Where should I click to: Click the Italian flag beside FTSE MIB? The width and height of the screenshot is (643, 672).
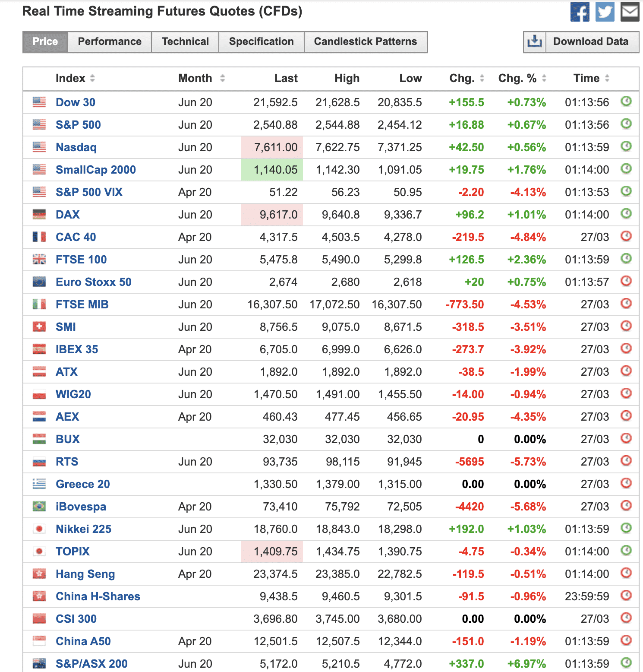[39, 304]
